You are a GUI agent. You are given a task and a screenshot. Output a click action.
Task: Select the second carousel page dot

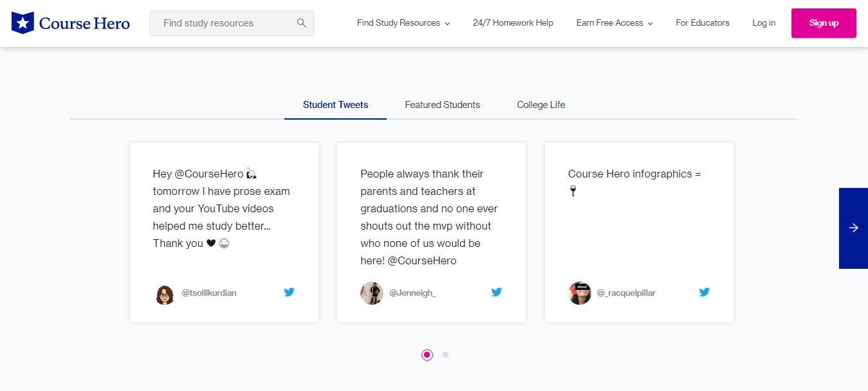445,354
